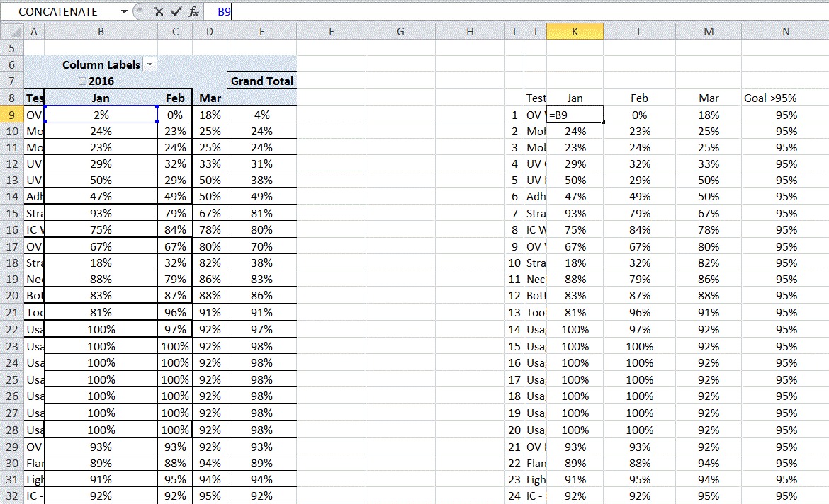Select the 4% Grand Total cell
The image size is (829, 504).
point(261,114)
